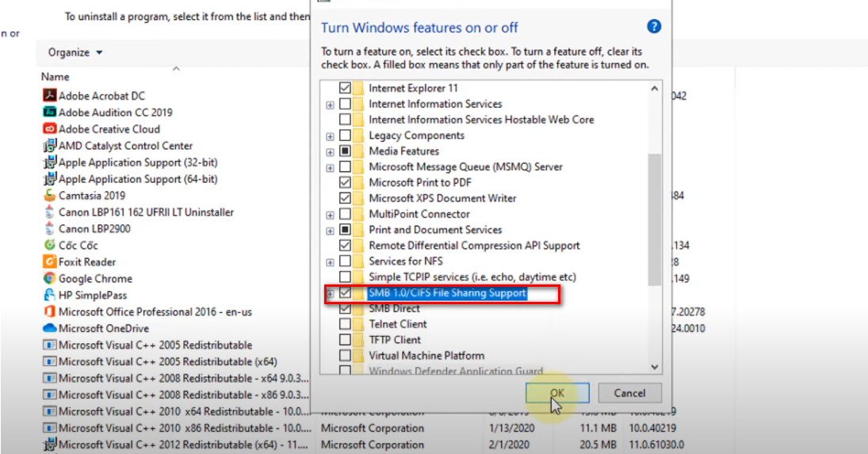Expand the Media Features node
The image size is (868, 454).
coord(330,152)
